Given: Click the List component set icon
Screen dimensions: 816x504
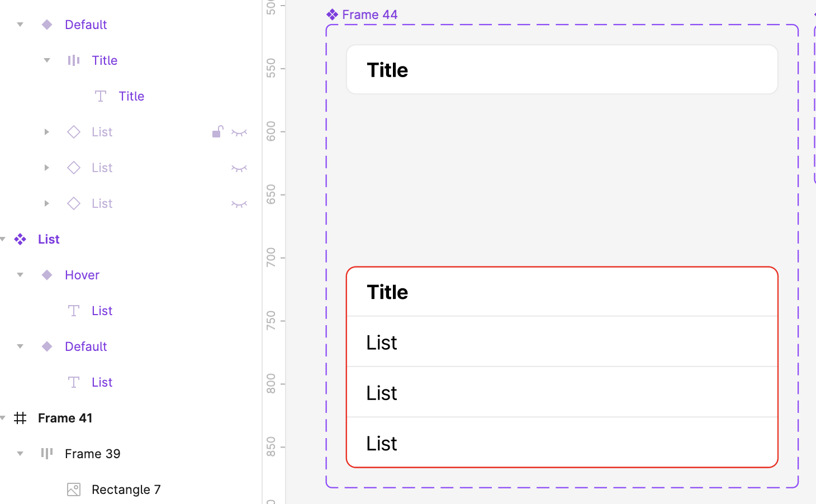Looking at the screenshot, I should 20,239.
